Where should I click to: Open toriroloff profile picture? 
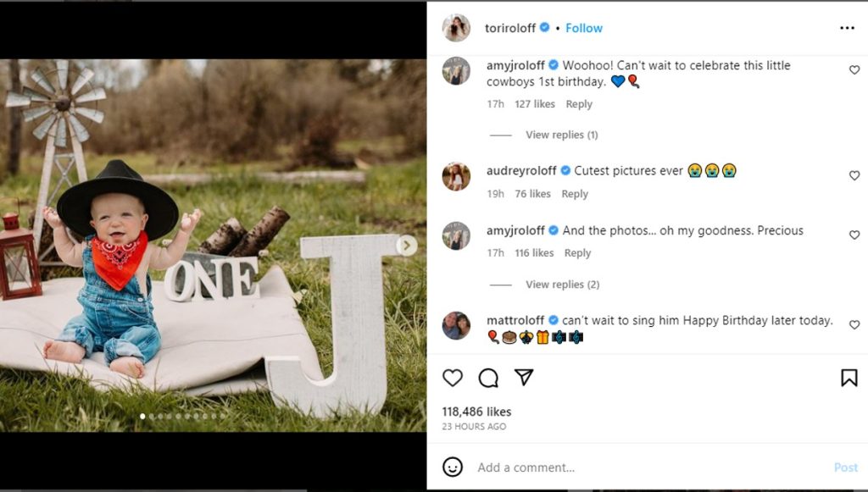[456, 28]
